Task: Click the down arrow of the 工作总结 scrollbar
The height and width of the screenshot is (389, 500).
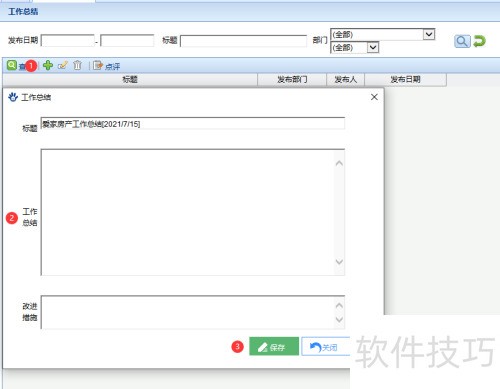Action: point(339,262)
